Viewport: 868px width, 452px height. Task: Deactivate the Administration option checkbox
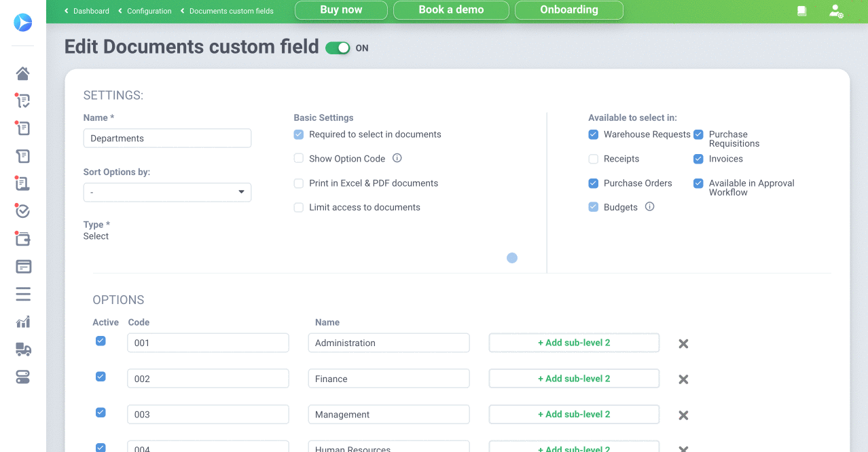tap(101, 341)
